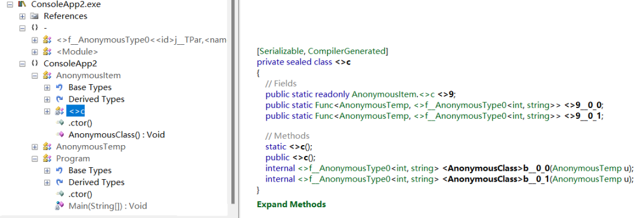The image size is (644, 218).
Task: Select the Program tree row
Action: point(73,158)
